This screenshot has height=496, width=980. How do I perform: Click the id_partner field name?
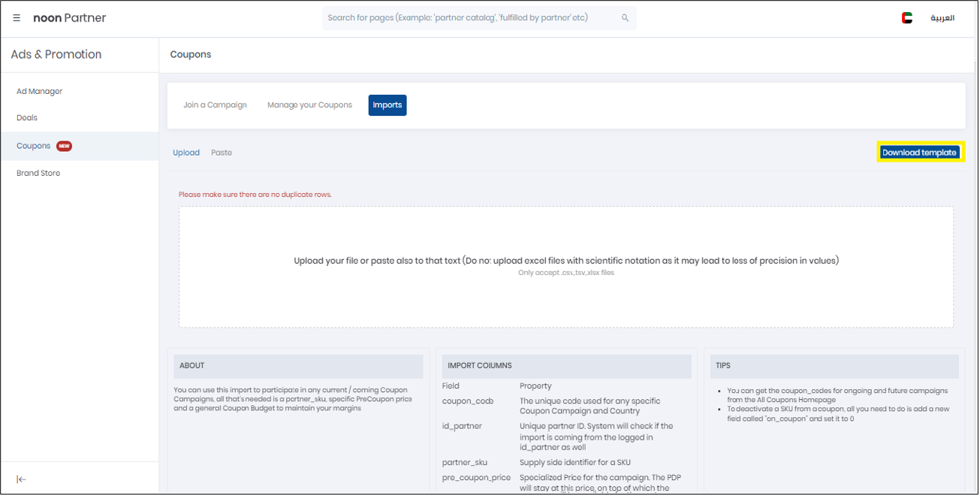(x=462, y=426)
